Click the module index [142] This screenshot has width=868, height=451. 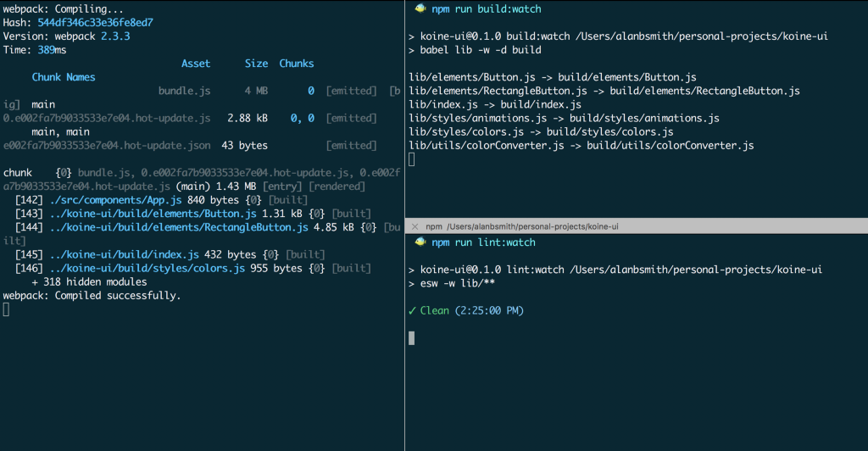coord(29,200)
